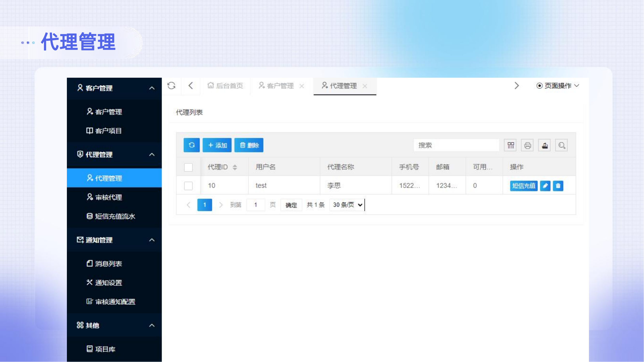Click the print icon
644x362 pixels.
coord(528,145)
